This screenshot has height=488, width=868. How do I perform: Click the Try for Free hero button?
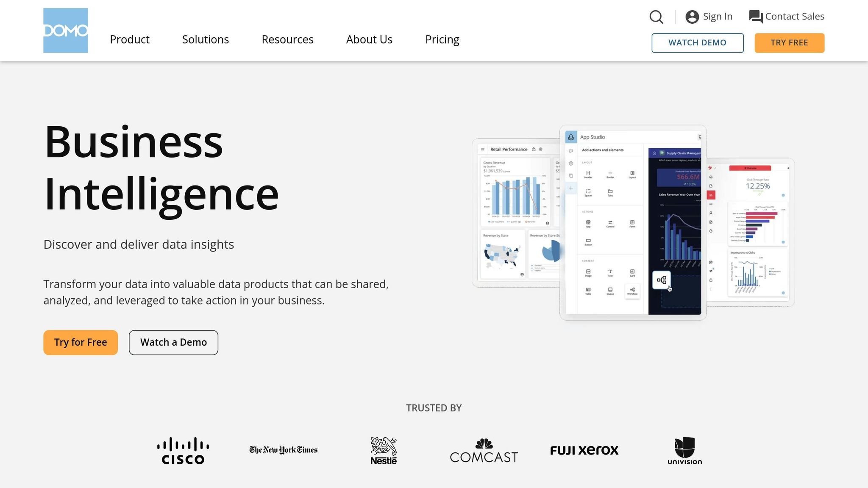tap(81, 342)
